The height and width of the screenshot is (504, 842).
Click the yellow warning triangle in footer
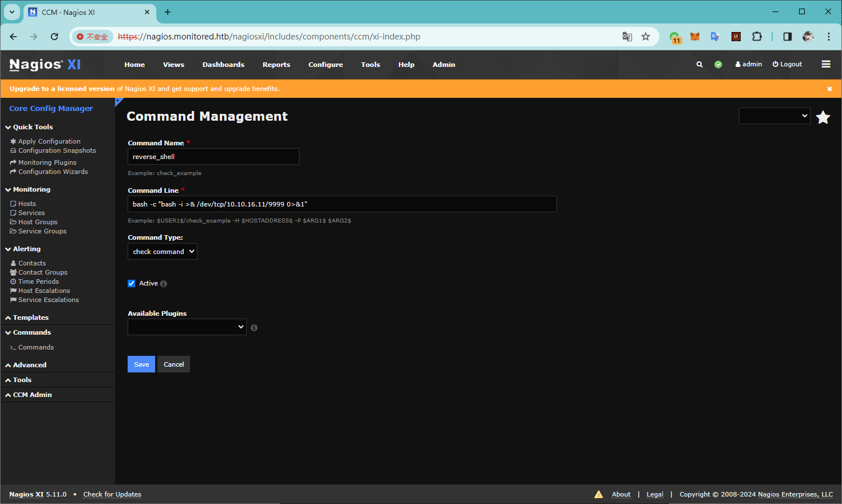point(599,494)
